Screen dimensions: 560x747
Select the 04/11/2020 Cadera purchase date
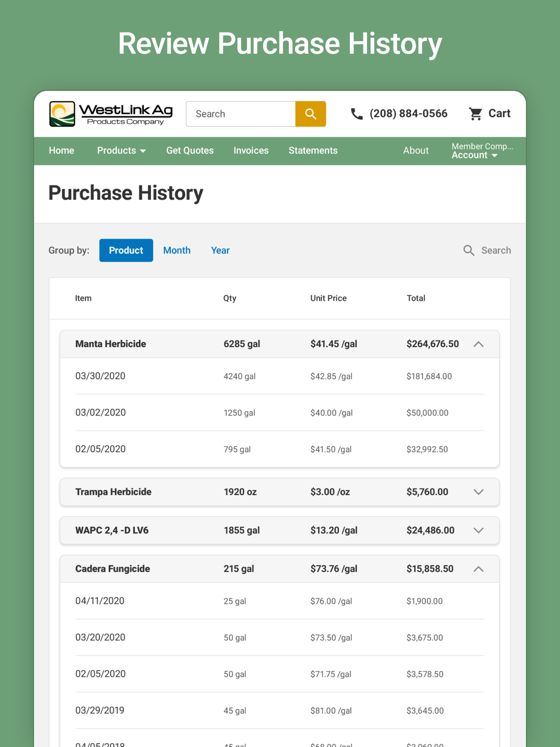coord(100,601)
